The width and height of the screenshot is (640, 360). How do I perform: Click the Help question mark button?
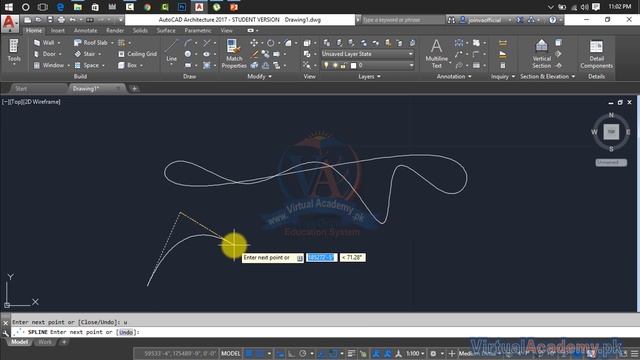[x=553, y=20]
